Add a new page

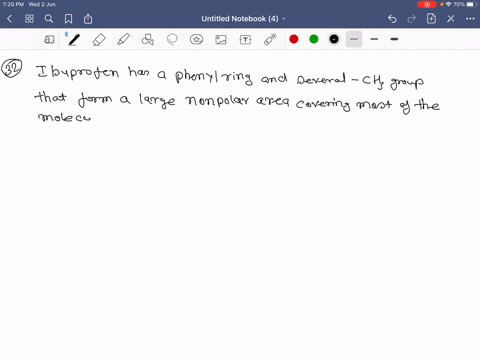click(431, 19)
